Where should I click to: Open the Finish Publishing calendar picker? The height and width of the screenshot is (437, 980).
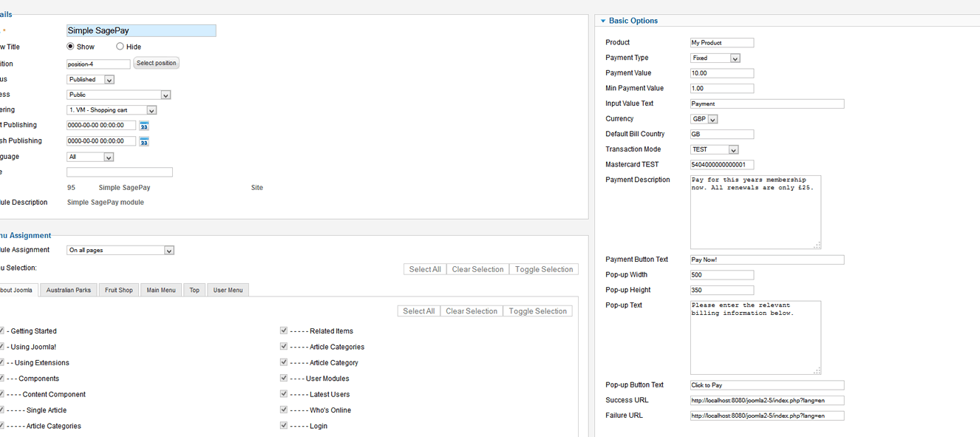(144, 141)
